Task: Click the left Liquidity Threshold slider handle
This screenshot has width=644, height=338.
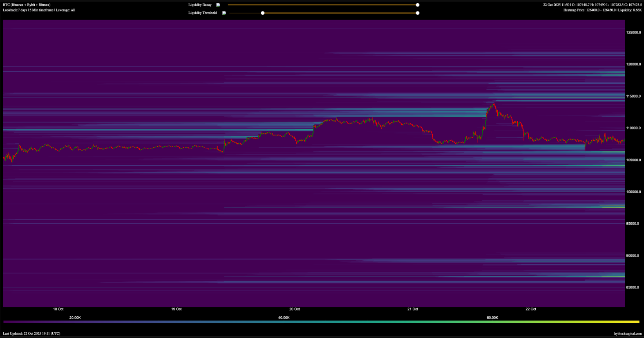Action: click(263, 13)
